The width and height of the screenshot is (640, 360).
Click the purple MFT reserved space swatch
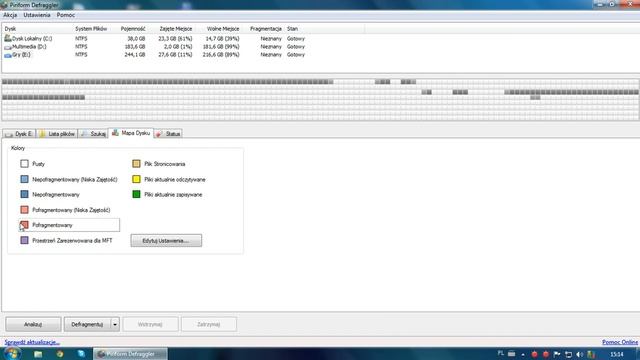tap(24, 240)
